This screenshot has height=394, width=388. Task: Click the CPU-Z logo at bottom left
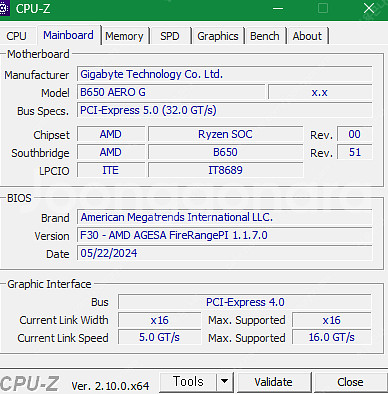point(29,384)
